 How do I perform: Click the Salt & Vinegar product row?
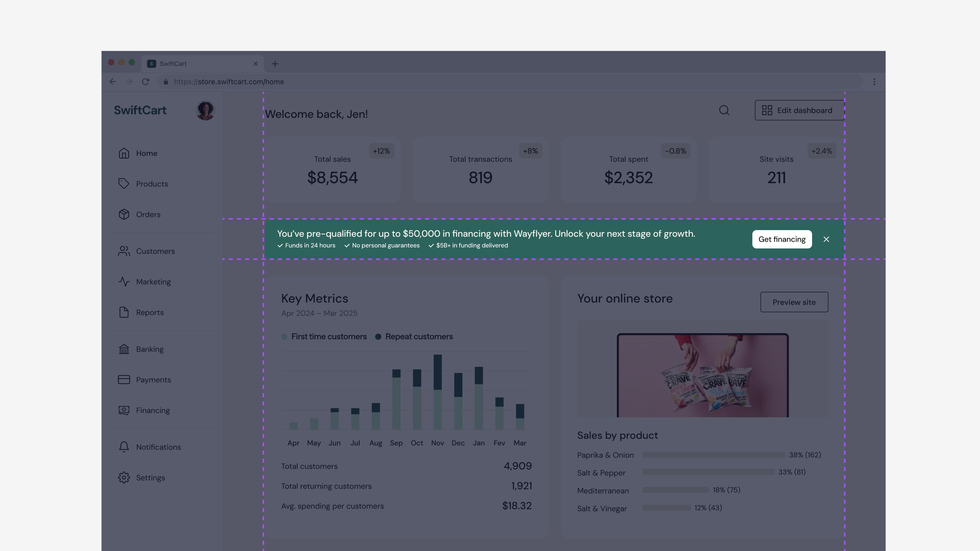pos(650,508)
